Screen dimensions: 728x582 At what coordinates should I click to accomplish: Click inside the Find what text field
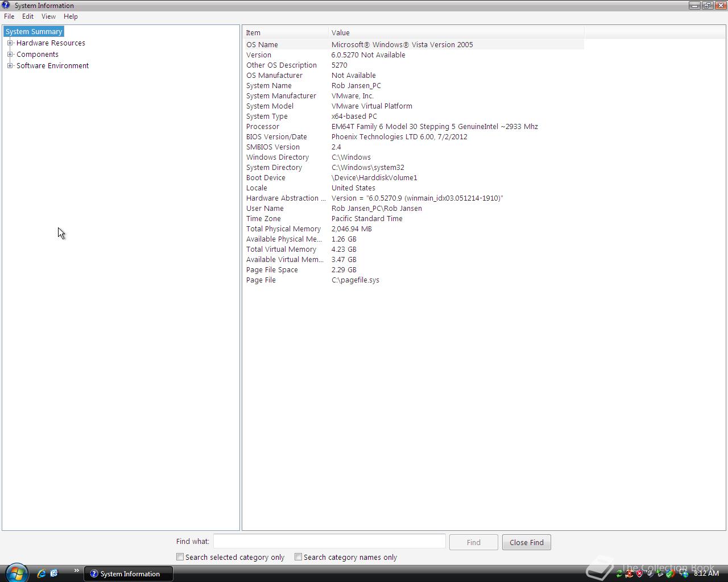pyautogui.click(x=329, y=542)
